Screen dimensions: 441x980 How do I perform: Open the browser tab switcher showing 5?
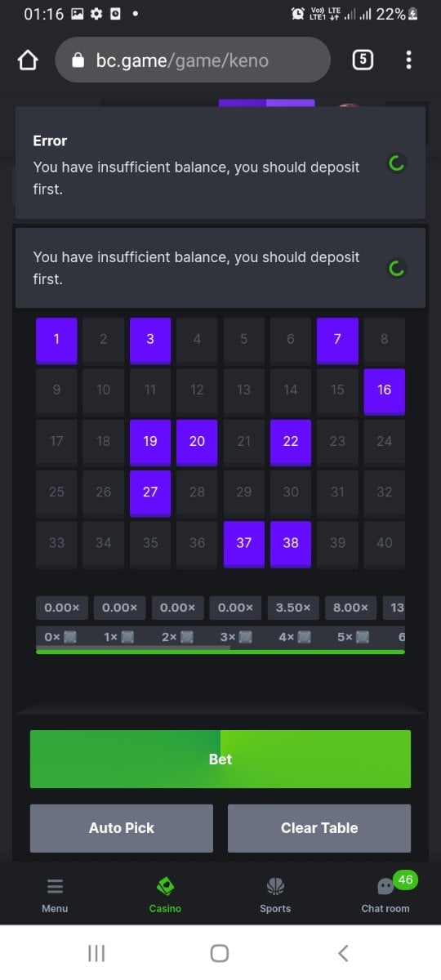[x=363, y=60]
